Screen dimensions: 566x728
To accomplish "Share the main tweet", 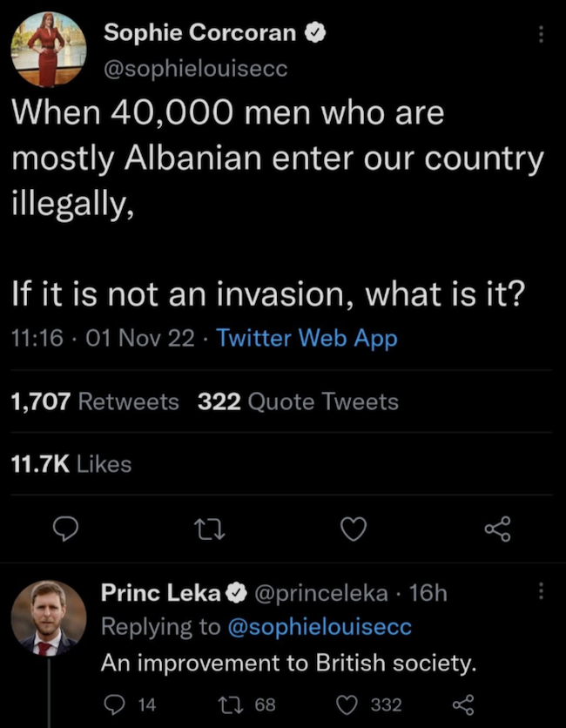I will pyautogui.click(x=497, y=529).
